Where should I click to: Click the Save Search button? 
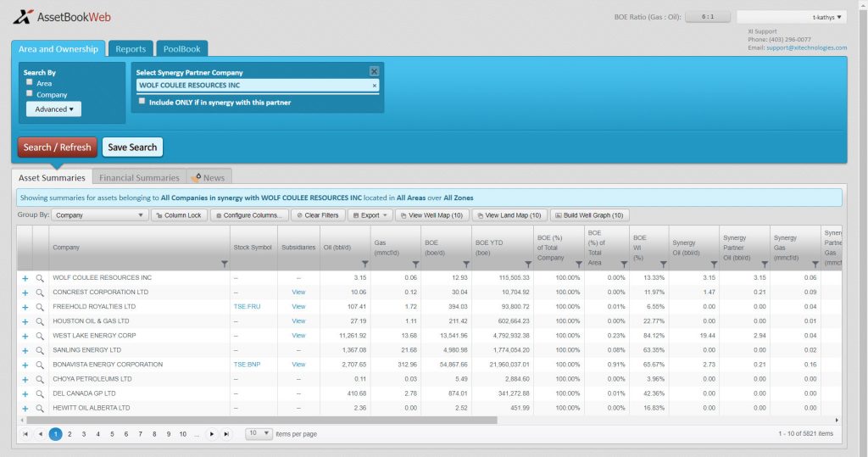[132, 148]
